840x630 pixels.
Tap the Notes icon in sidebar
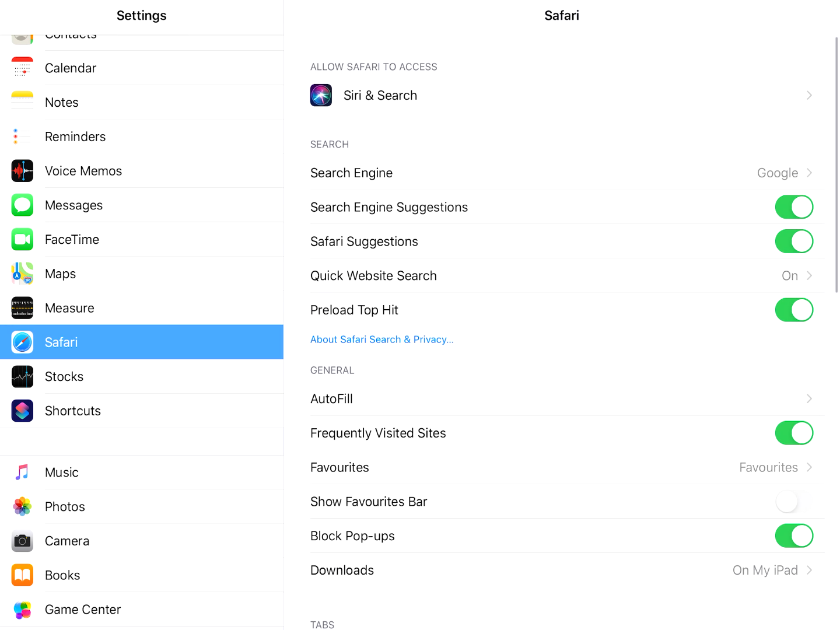click(x=22, y=102)
